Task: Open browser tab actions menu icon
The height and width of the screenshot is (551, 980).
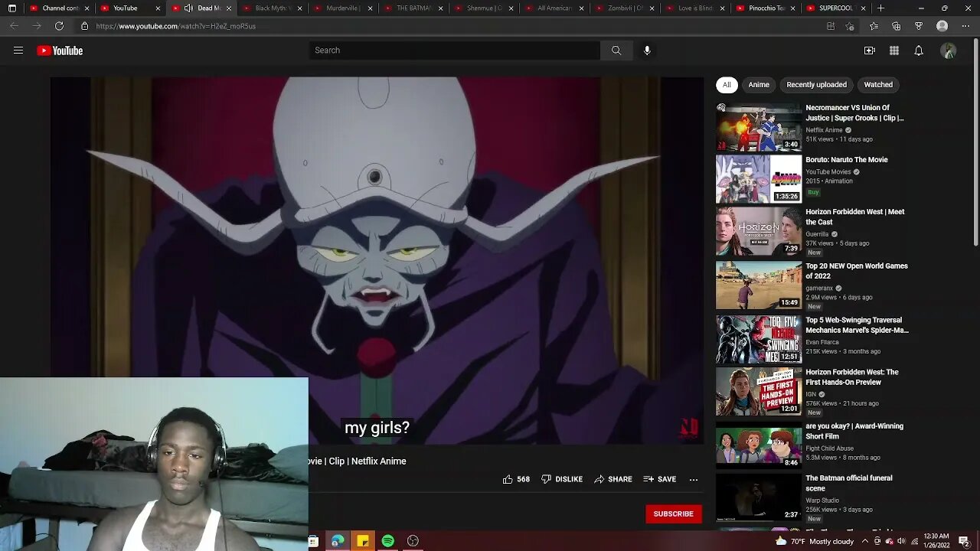Action: click(x=11, y=8)
